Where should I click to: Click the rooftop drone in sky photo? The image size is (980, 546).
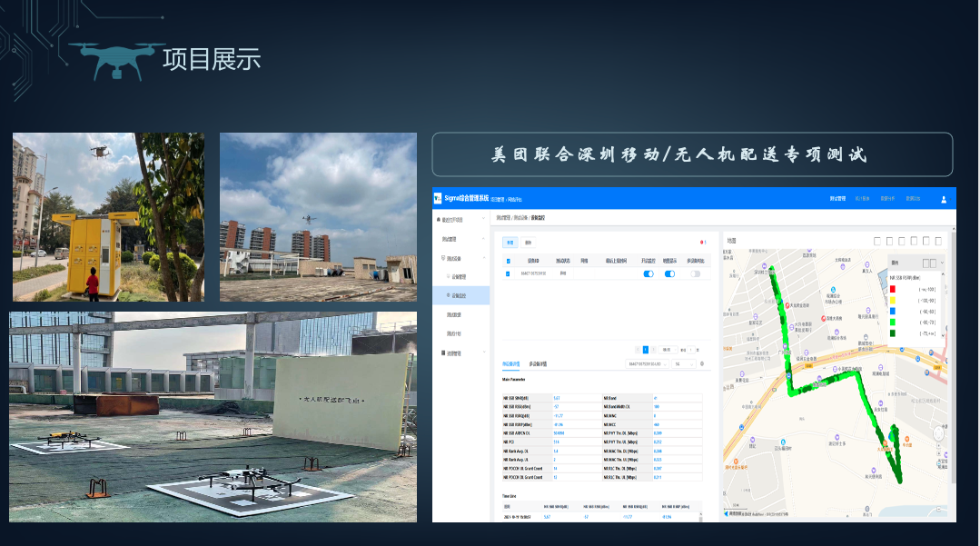tap(318, 217)
